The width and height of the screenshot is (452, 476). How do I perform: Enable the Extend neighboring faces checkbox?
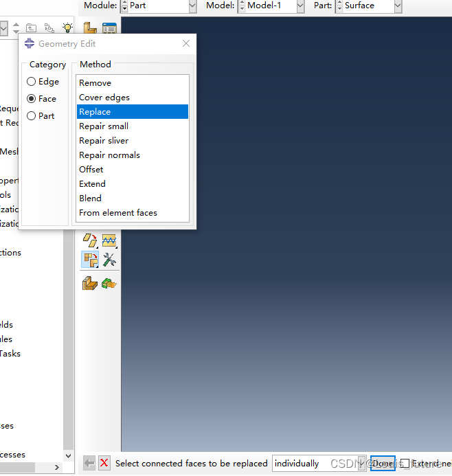[x=405, y=464]
